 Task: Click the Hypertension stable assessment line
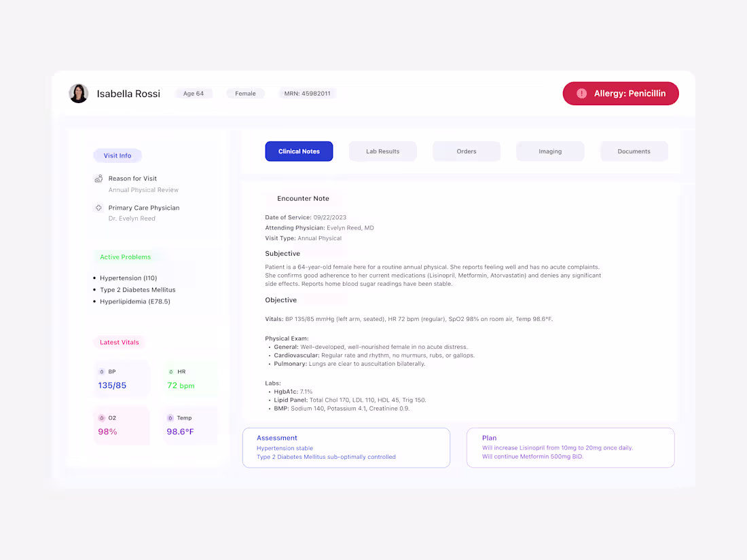[x=285, y=448]
